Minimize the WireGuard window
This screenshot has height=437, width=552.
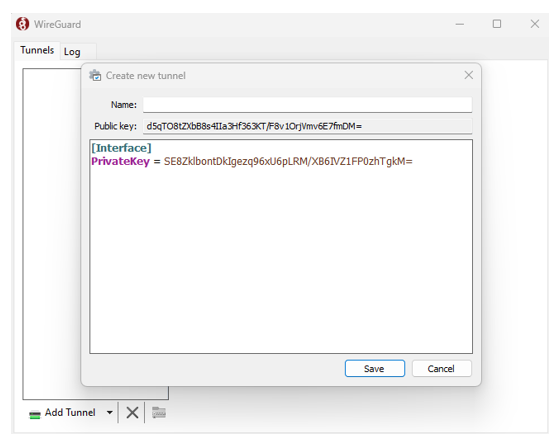click(459, 24)
